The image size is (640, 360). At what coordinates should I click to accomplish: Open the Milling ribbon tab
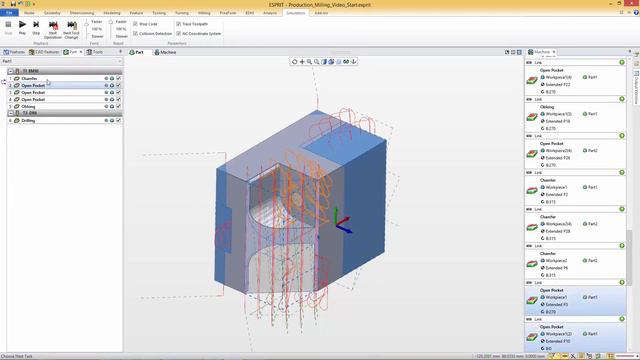click(x=204, y=13)
